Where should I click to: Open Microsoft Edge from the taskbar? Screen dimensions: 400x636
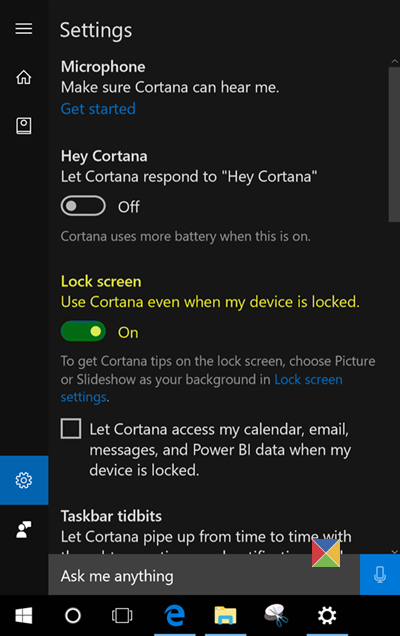pyautogui.click(x=175, y=616)
